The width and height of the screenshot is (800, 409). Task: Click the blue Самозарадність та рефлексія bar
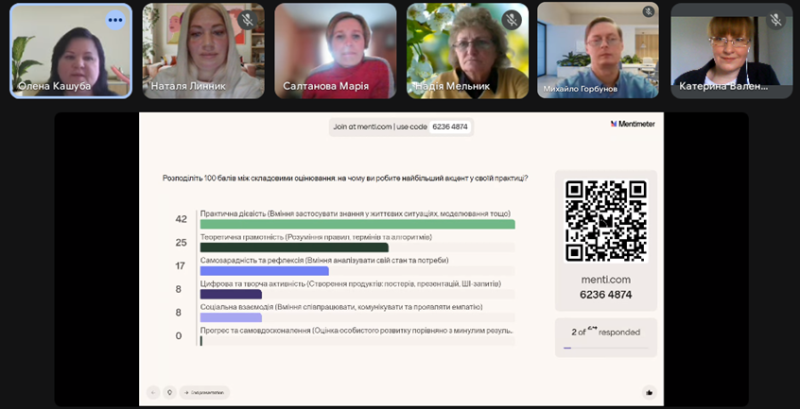tap(264, 270)
